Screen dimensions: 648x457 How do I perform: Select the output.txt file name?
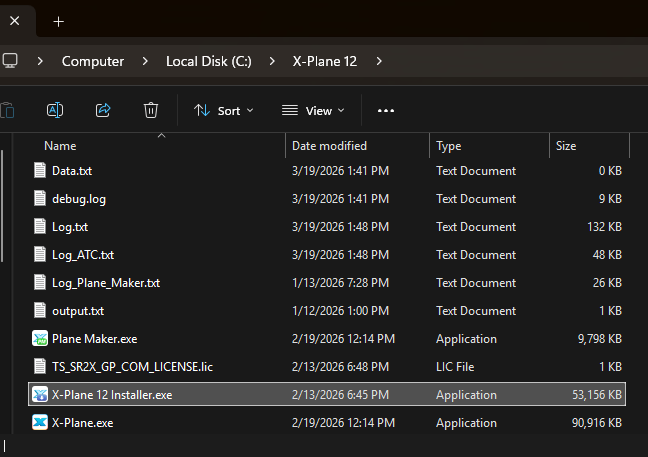pyautogui.click(x=78, y=311)
